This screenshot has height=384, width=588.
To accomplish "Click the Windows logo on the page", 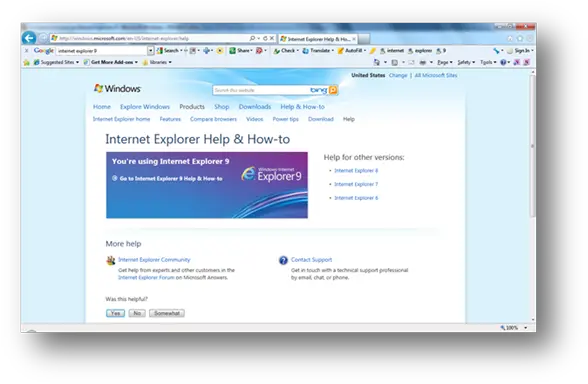I will click(117, 88).
